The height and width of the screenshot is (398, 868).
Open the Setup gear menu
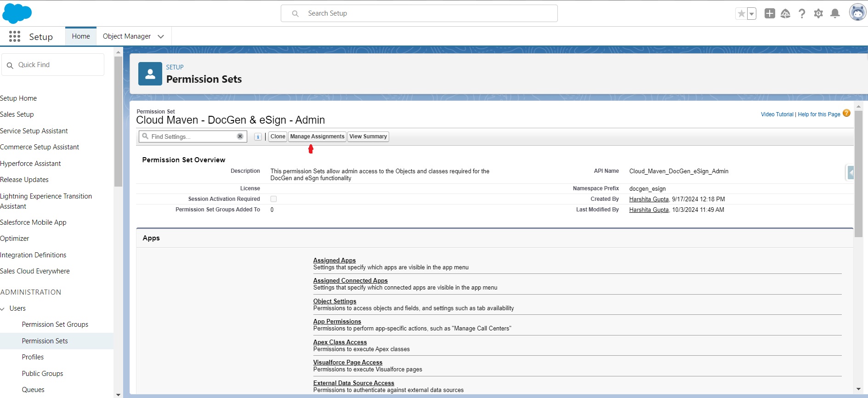tap(818, 14)
